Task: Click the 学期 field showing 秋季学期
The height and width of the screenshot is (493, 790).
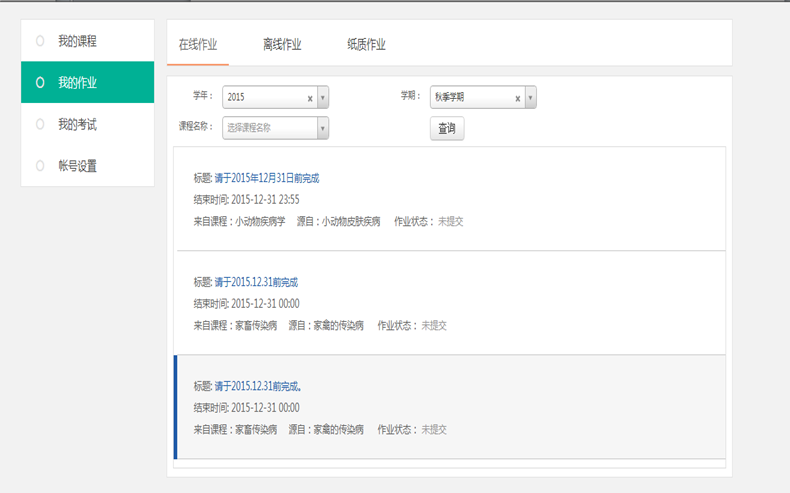Action: tap(483, 97)
